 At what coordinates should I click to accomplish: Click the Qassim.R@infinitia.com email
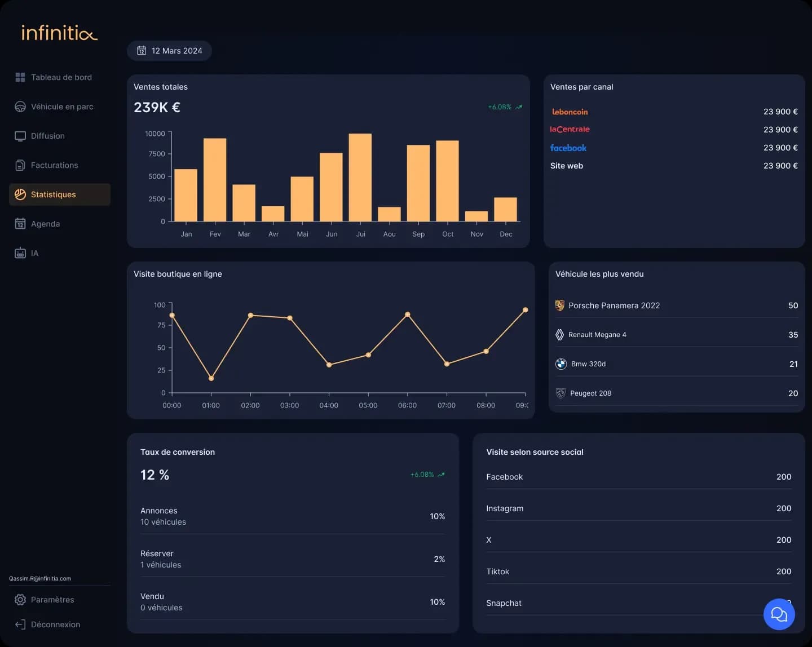(39, 578)
